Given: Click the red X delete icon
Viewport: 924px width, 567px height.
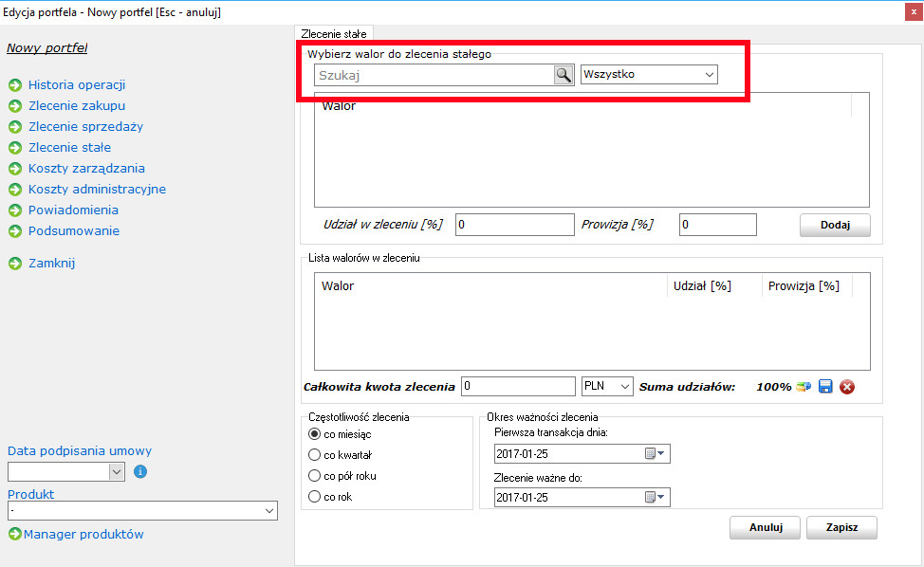Looking at the screenshot, I should pyautogui.click(x=847, y=386).
